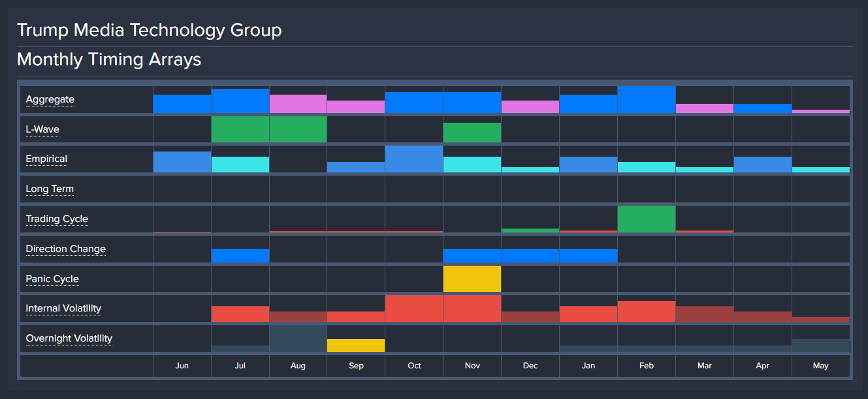
Task: Click the pink Aggregate bar for December
Action: (x=530, y=107)
